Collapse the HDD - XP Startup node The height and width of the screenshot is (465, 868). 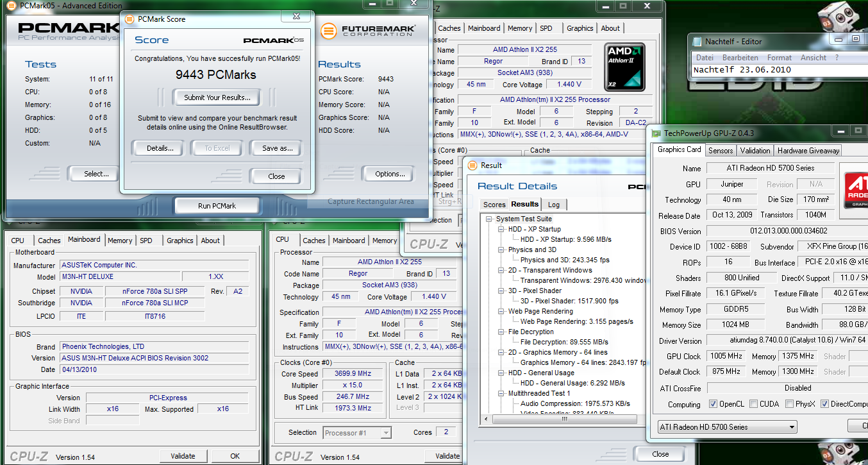coord(501,229)
